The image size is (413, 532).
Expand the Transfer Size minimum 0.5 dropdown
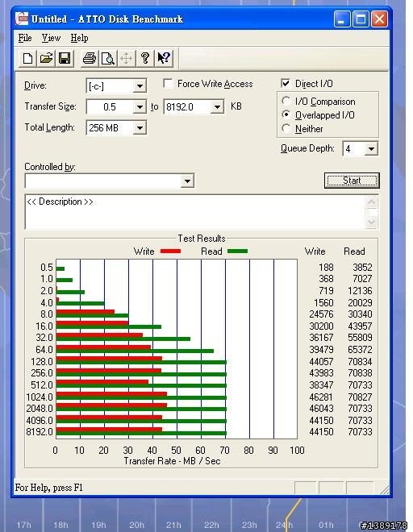pos(140,107)
